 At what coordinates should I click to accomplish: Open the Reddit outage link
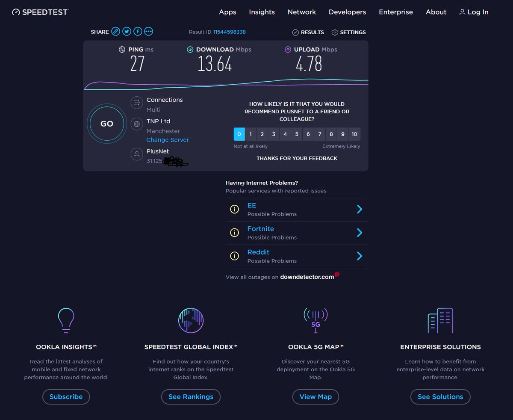click(258, 252)
